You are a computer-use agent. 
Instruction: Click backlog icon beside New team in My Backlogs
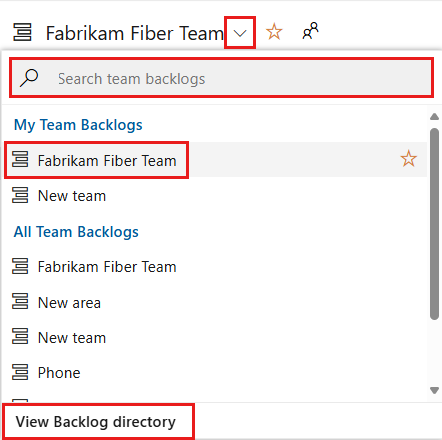(20, 195)
